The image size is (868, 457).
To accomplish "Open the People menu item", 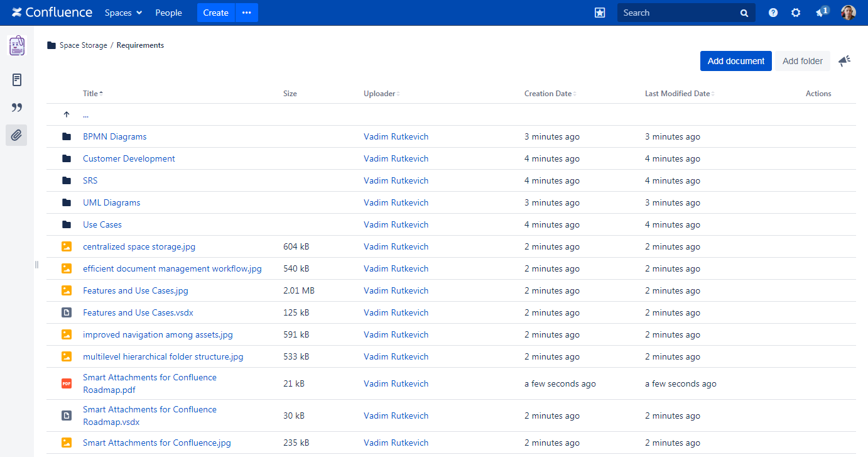I will (x=168, y=13).
